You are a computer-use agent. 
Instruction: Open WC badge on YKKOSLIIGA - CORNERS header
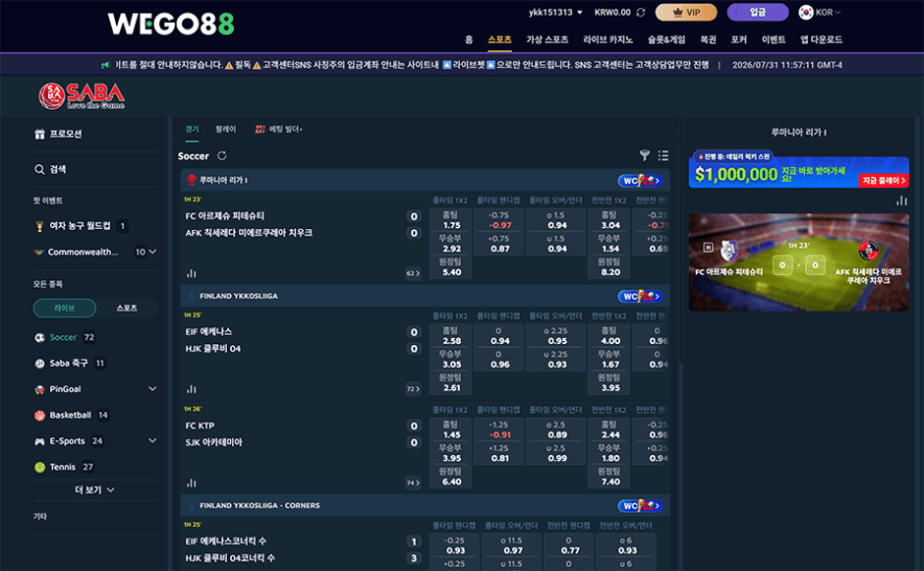click(640, 505)
